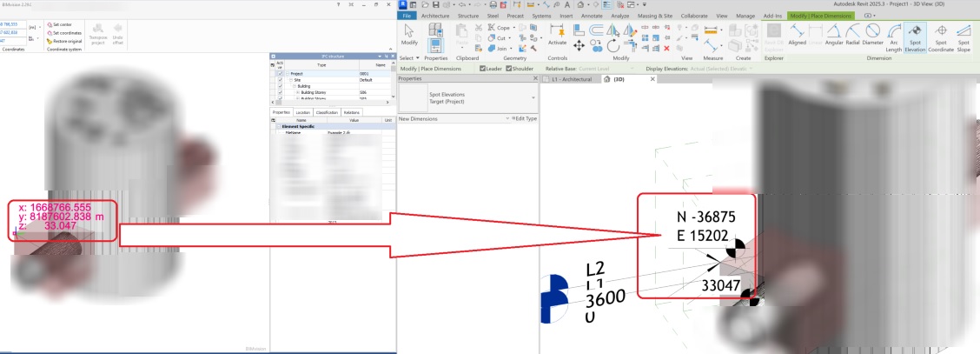Click Edit Type in Properties palette
980x354 pixels.
(525, 119)
